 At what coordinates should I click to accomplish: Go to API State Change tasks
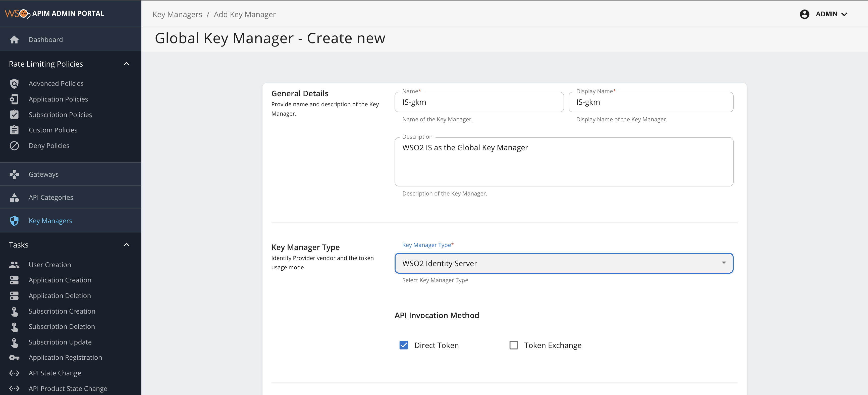click(x=55, y=373)
